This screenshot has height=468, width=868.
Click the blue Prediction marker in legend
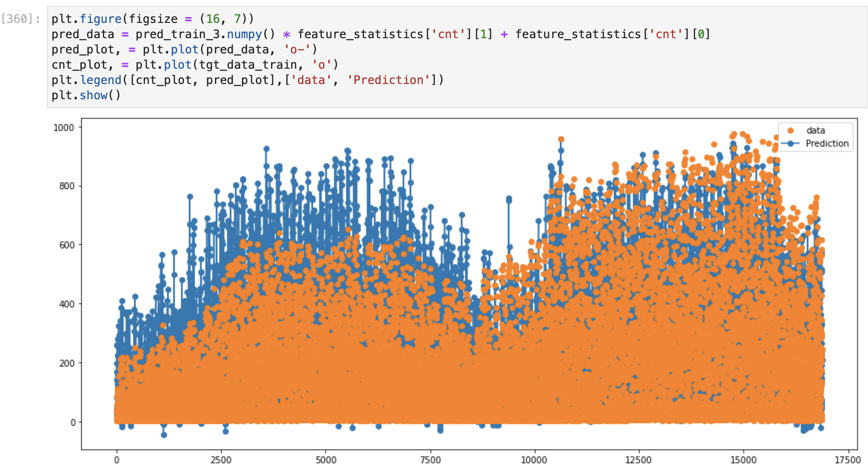click(x=790, y=143)
